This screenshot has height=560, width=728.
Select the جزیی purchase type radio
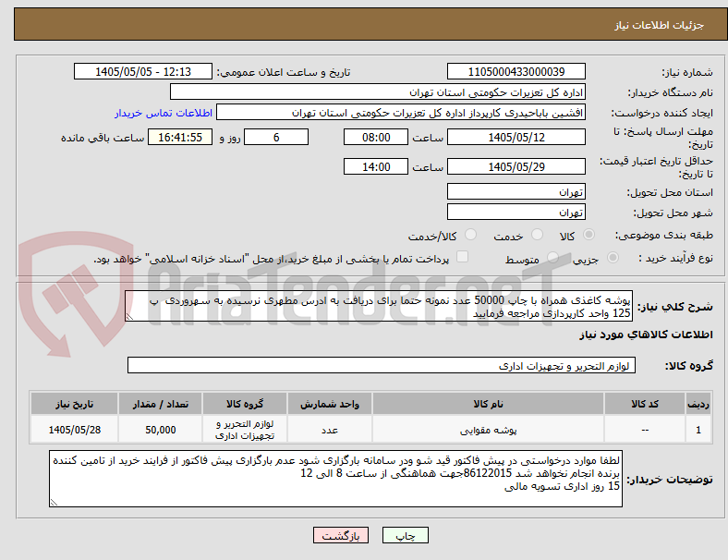click(x=613, y=257)
